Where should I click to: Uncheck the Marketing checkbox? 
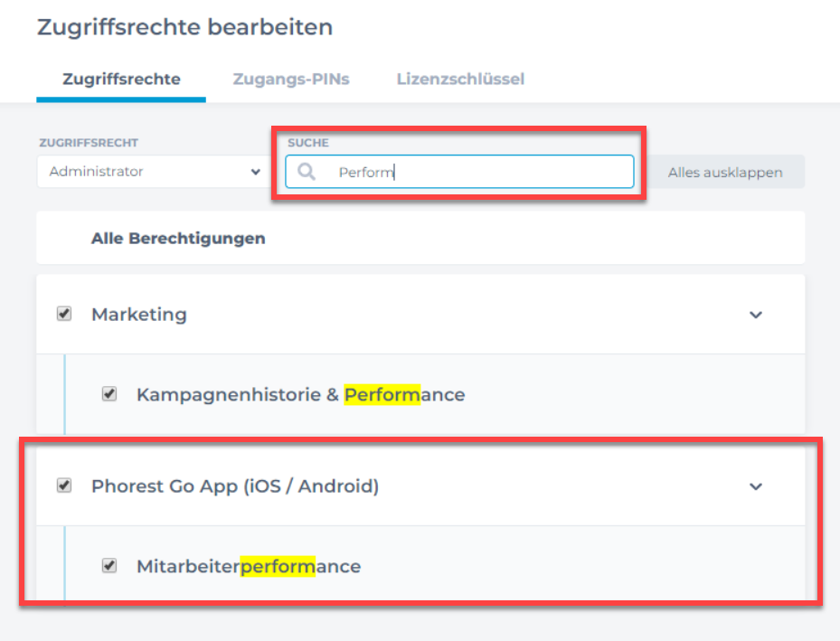tap(64, 314)
